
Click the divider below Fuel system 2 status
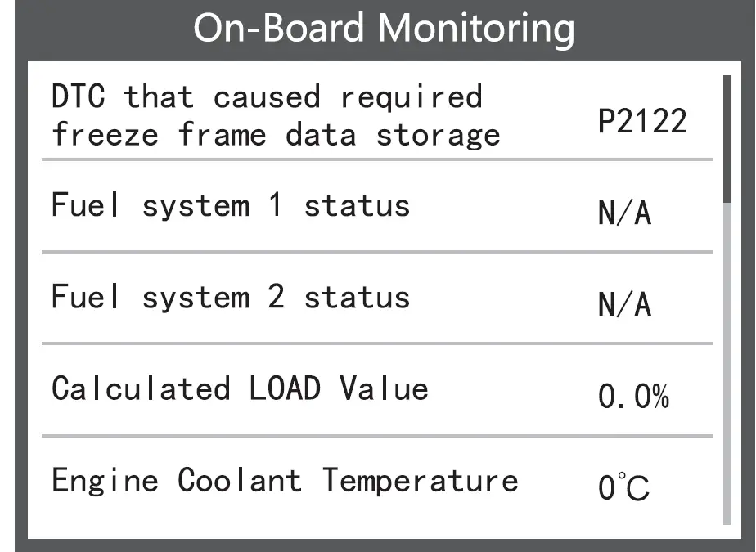377,343
